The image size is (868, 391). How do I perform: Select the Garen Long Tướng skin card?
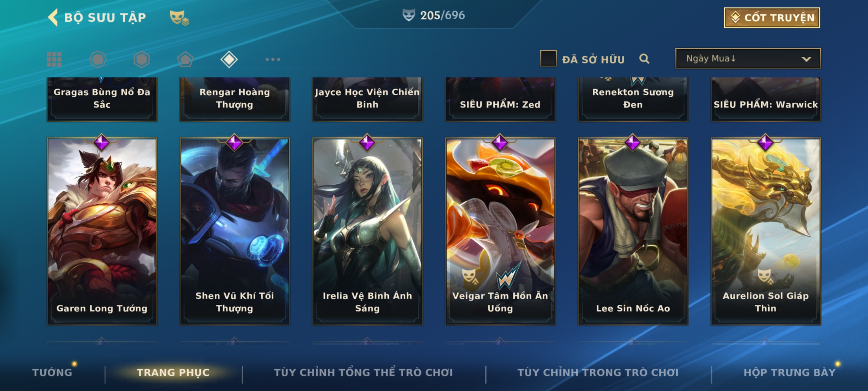[x=102, y=231]
